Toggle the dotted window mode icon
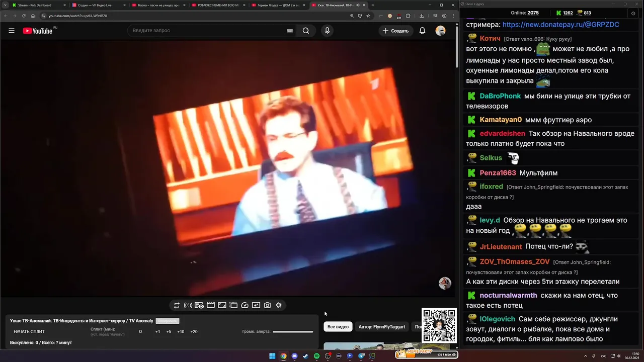 pyautogui.click(x=233, y=305)
